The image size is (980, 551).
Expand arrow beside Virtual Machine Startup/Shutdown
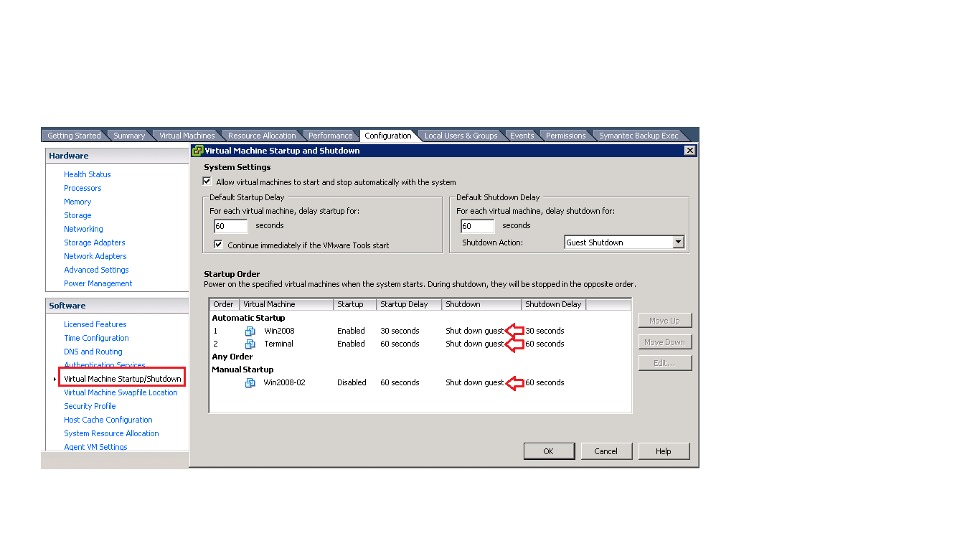(x=55, y=379)
